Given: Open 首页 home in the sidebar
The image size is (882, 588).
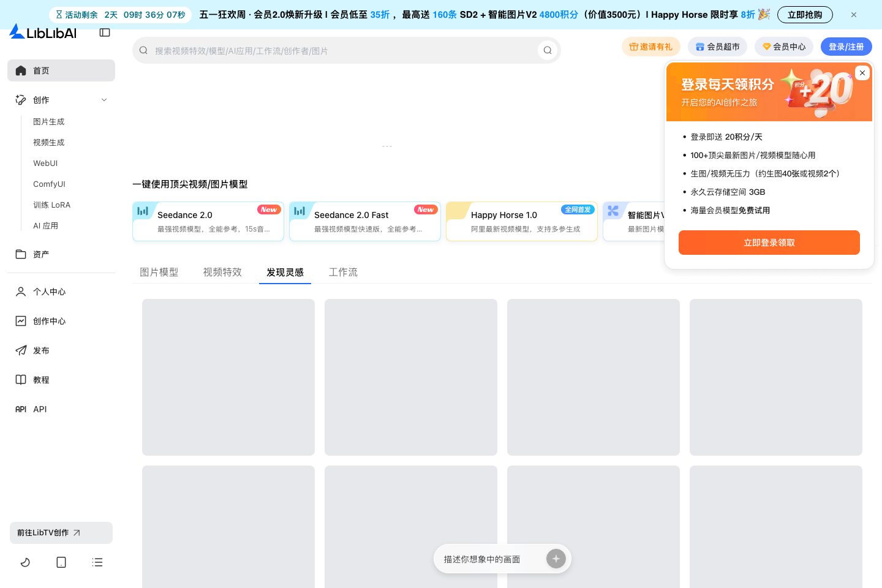Looking at the screenshot, I should pyautogui.click(x=61, y=70).
